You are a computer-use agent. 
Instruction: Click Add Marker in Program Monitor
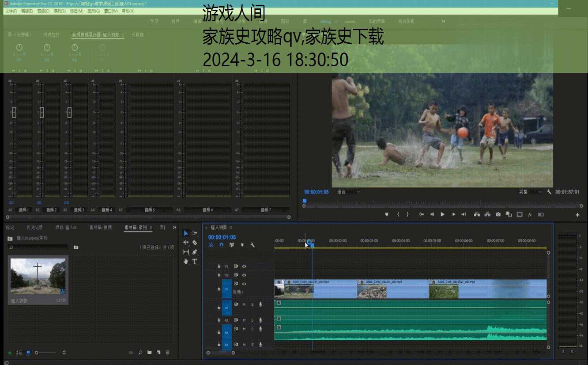click(x=387, y=214)
